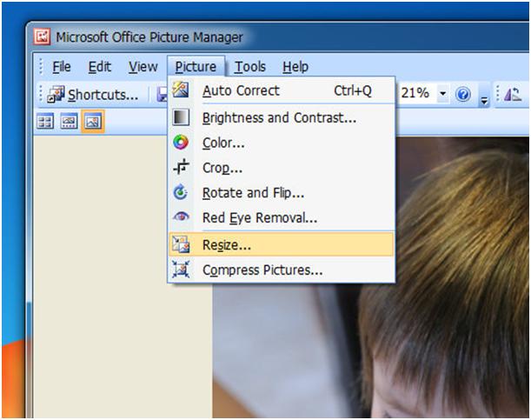Select Color... in the Picture menu

click(282, 143)
